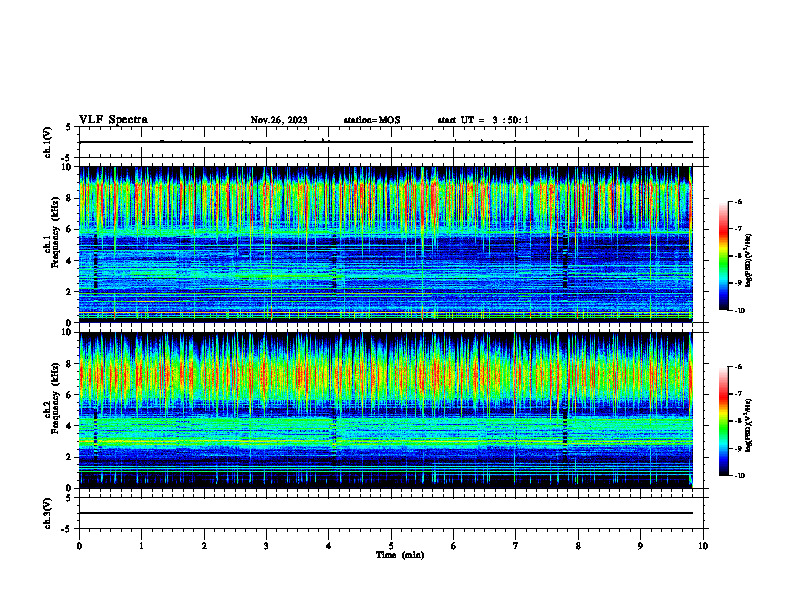The width and height of the screenshot is (792, 612).
Task: Click tick label "9" on the Time axis
Action: click(x=640, y=546)
